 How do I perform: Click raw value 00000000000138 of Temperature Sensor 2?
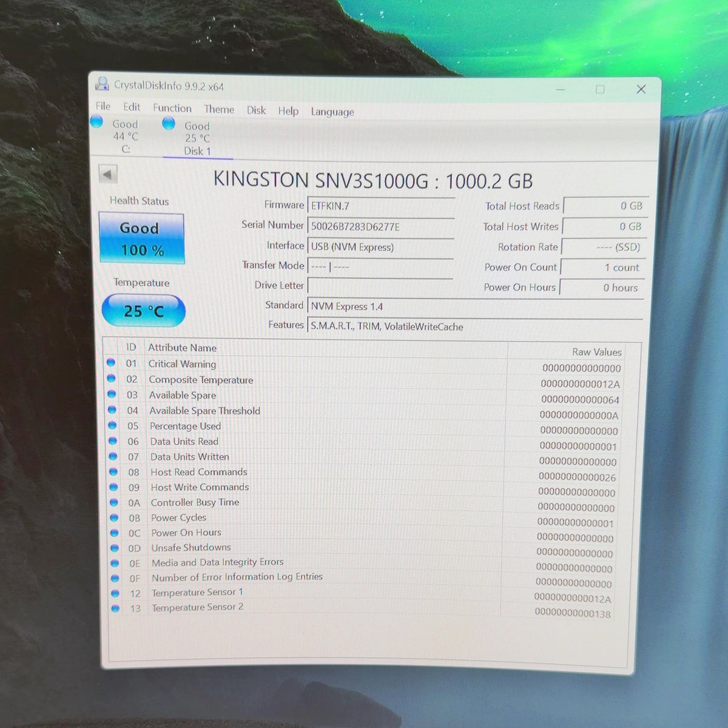tap(573, 613)
